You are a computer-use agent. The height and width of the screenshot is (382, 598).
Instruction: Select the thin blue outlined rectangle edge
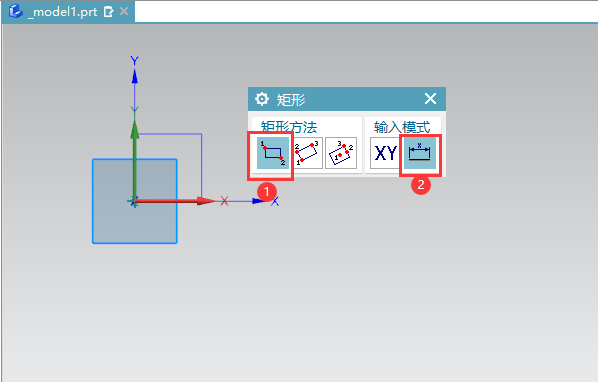coord(201,164)
